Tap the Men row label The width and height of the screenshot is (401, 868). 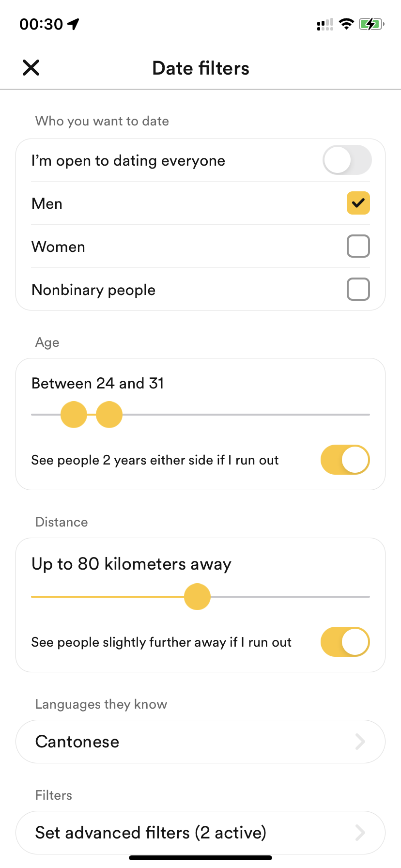tap(47, 203)
